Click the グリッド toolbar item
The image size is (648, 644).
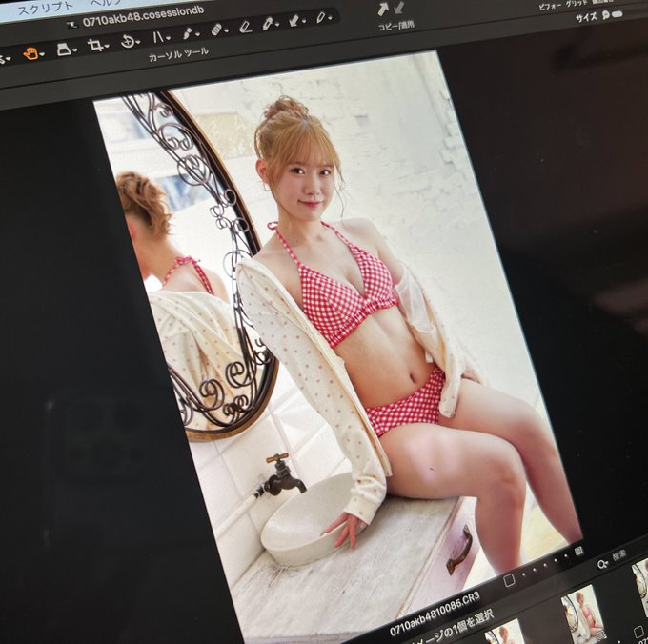tap(577, 3)
